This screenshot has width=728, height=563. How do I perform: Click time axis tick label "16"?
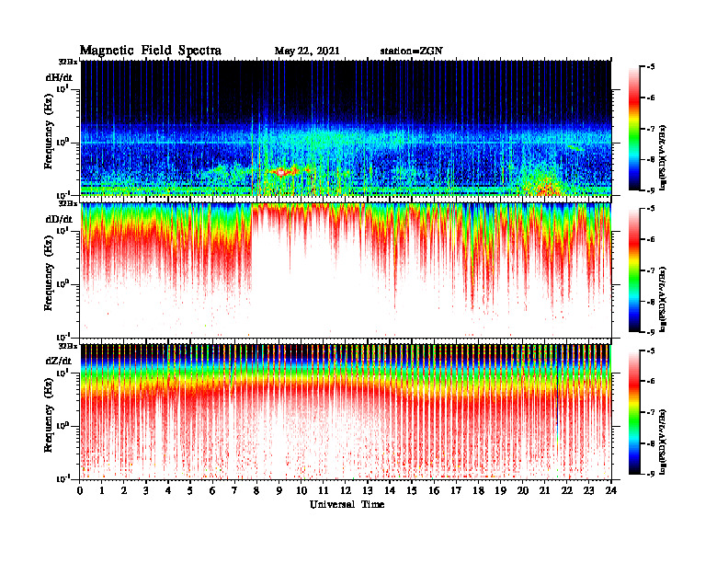434,491
